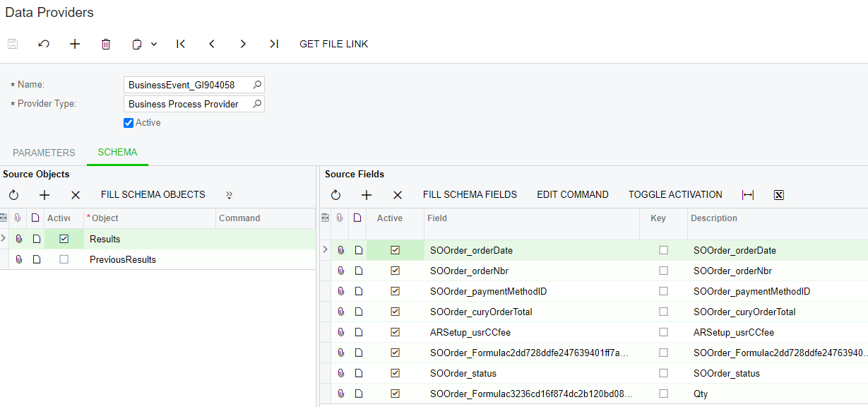Click the GET FILE LINK button
The height and width of the screenshot is (407, 868).
click(x=333, y=44)
